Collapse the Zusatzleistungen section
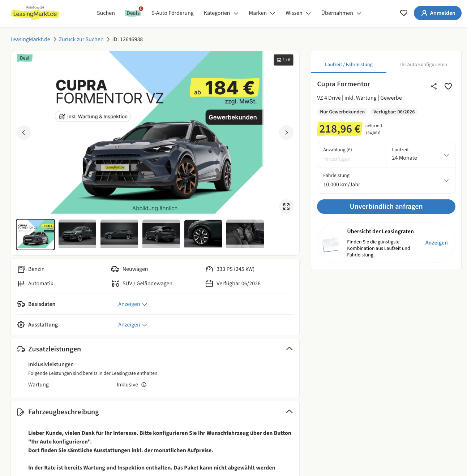 click(x=290, y=349)
